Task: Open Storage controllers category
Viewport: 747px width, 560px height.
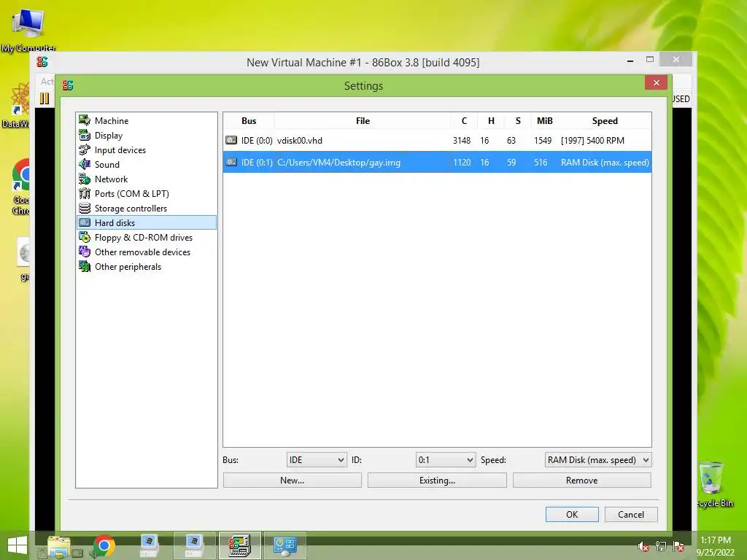Action: (x=131, y=208)
